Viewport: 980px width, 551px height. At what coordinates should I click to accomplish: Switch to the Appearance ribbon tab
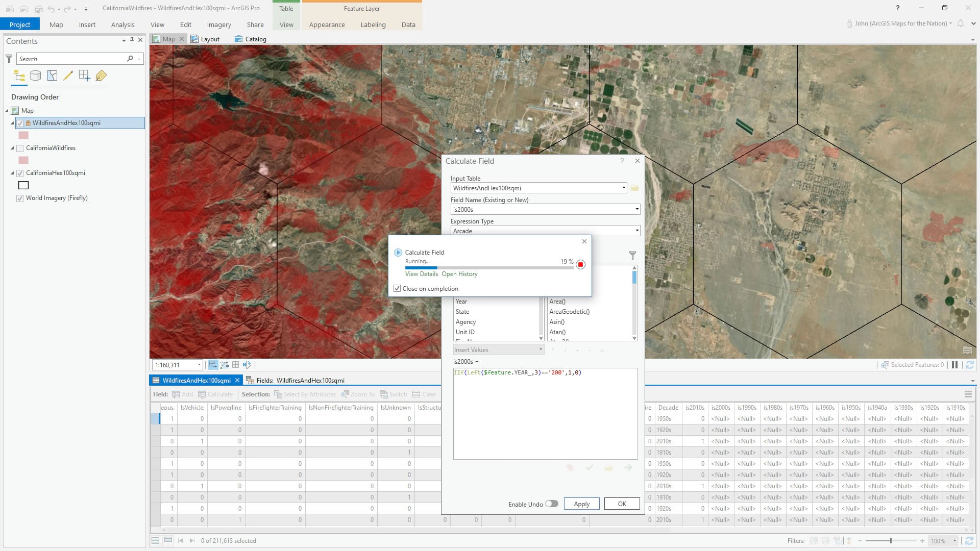[x=327, y=24]
